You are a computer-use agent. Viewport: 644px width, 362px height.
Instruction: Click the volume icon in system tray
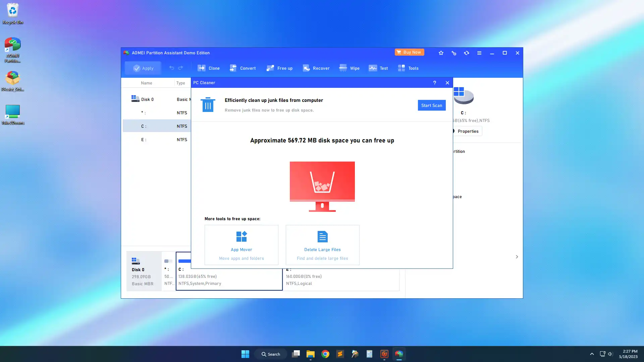(610, 354)
